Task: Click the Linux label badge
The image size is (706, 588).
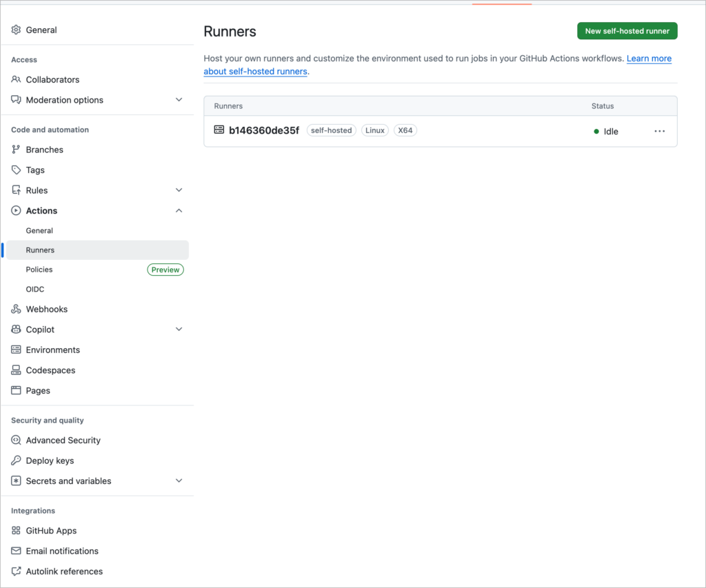Action: pyautogui.click(x=374, y=130)
